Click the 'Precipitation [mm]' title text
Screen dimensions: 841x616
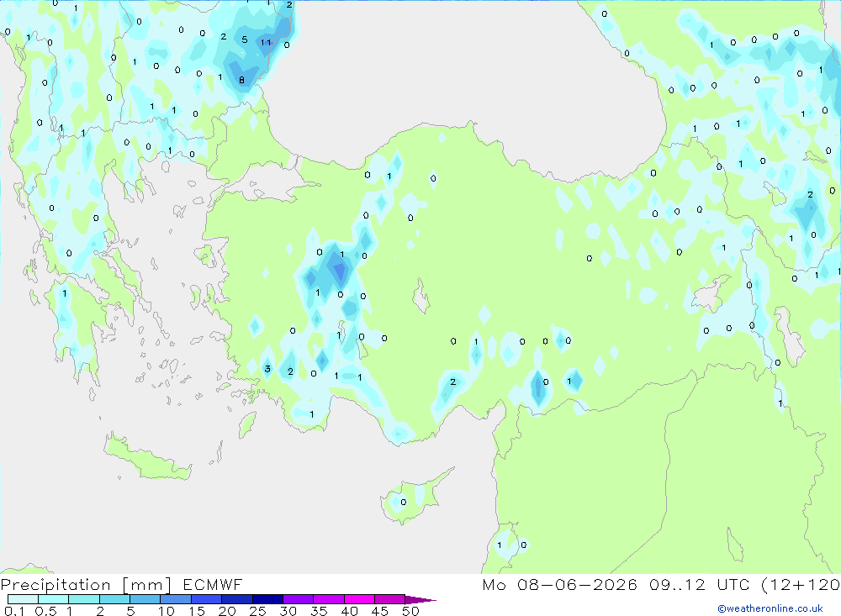[86, 585]
